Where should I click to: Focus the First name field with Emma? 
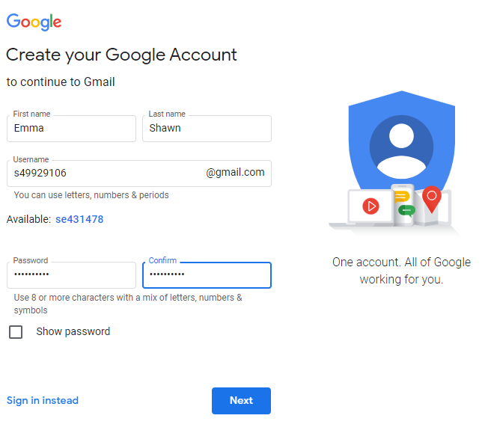tap(71, 129)
